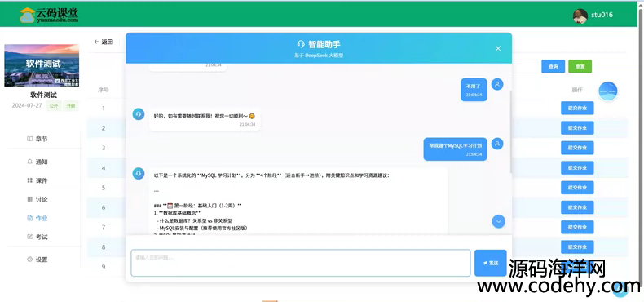Focus the 请输入您的问题 input box
644x302 pixels.
[301, 263]
